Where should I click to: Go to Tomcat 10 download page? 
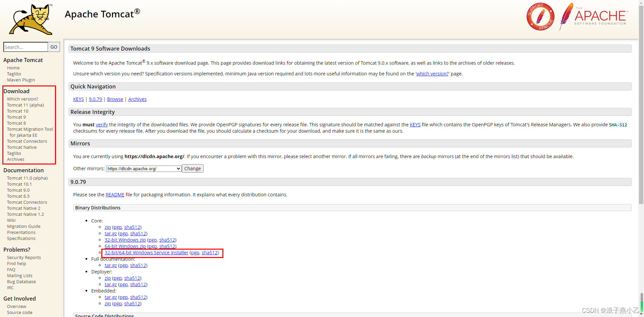pyautogui.click(x=17, y=111)
